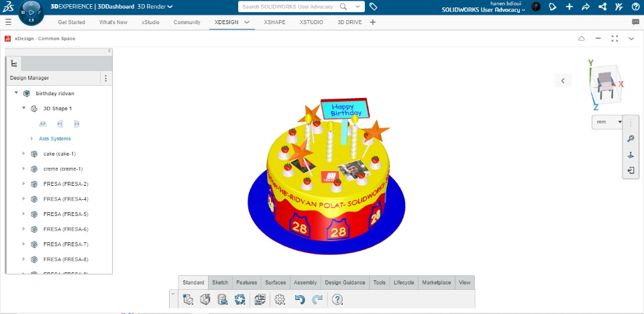Switch to the Assembly tab
644x314 pixels.
[306, 282]
